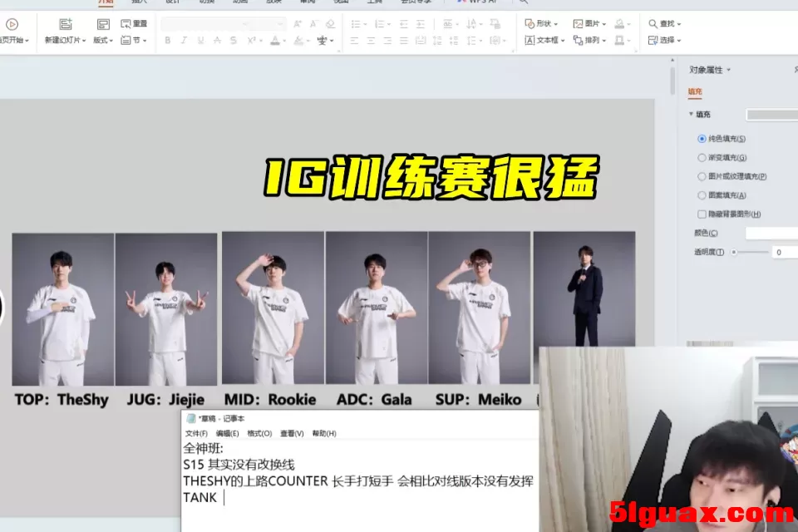
Task: Insert a Picture (图片)
Action: point(589,23)
